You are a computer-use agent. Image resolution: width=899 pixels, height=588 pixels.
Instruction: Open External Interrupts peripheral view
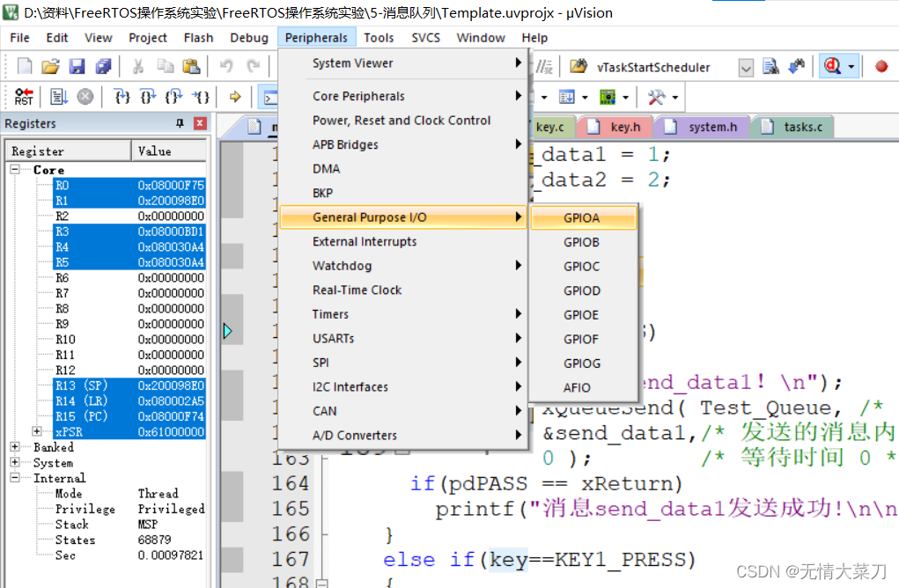402,241
